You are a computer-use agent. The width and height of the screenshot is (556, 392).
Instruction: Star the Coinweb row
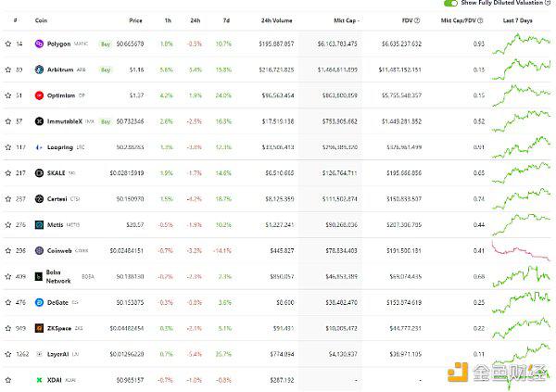pyautogui.click(x=8, y=251)
